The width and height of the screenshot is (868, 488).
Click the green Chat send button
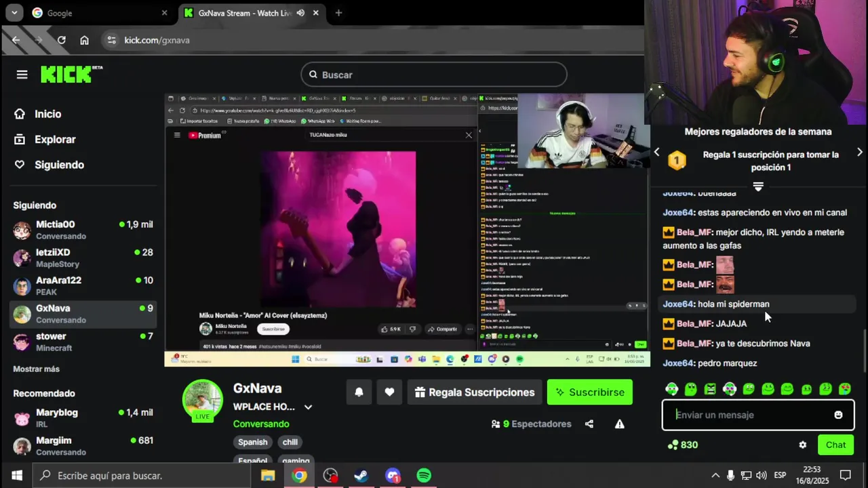[x=835, y=445]
